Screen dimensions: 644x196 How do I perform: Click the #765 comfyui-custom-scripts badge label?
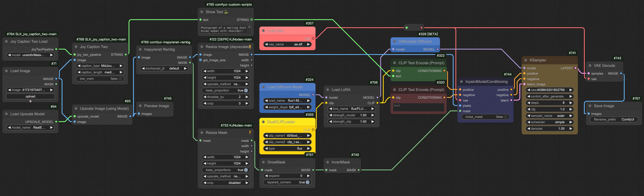229,5
